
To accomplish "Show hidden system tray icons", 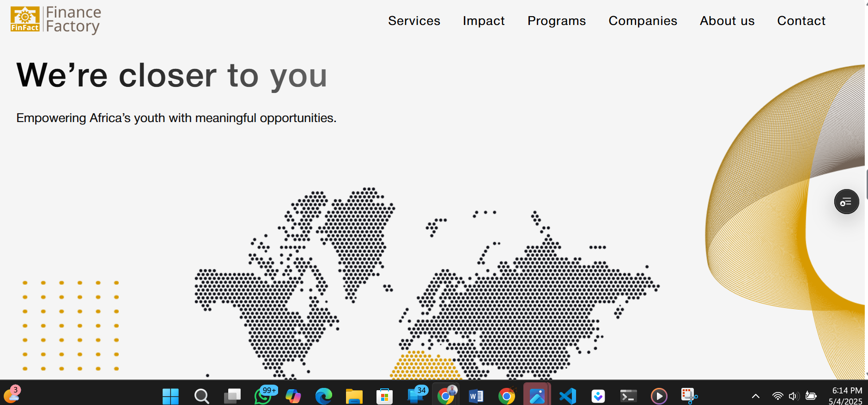I will tap(756, 396).
